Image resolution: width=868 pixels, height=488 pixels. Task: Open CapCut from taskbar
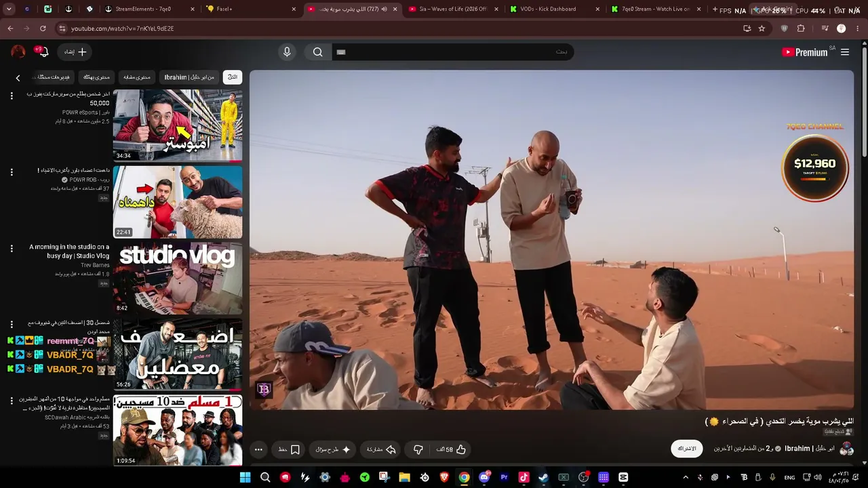[x=623, y=477]
